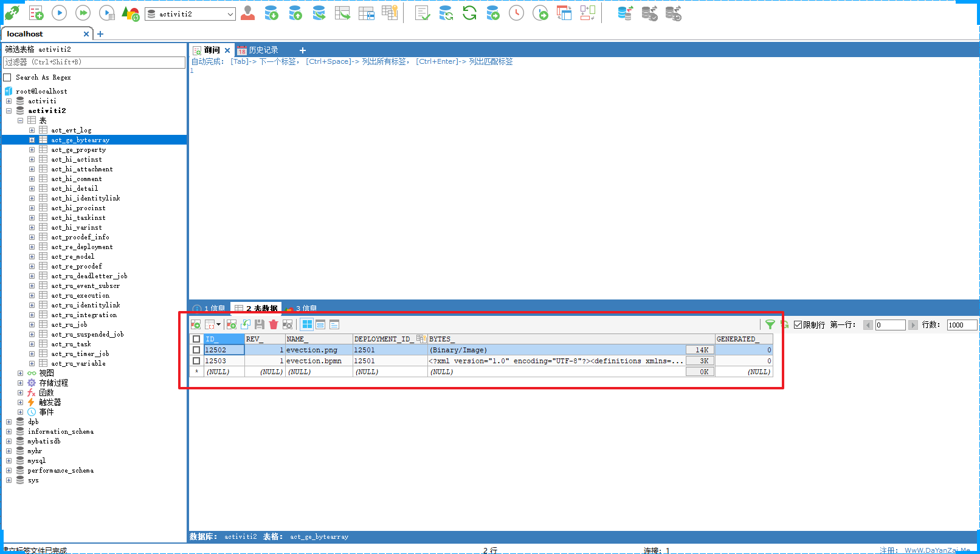
Task: Click the delete selected rows trash icon
Action: click(274, 324)
